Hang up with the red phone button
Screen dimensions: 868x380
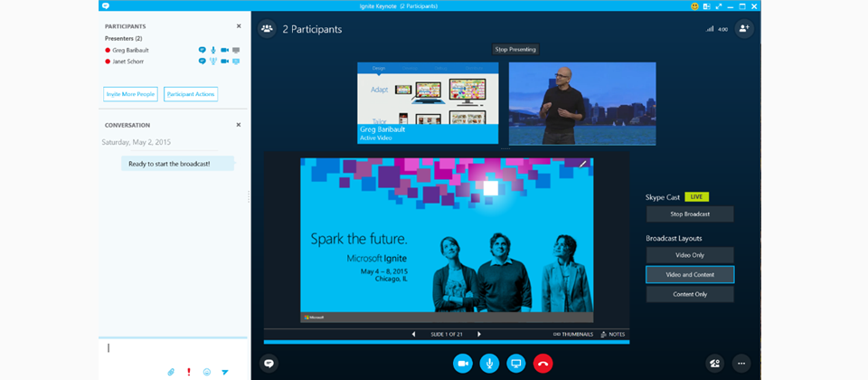pos(543,364)
